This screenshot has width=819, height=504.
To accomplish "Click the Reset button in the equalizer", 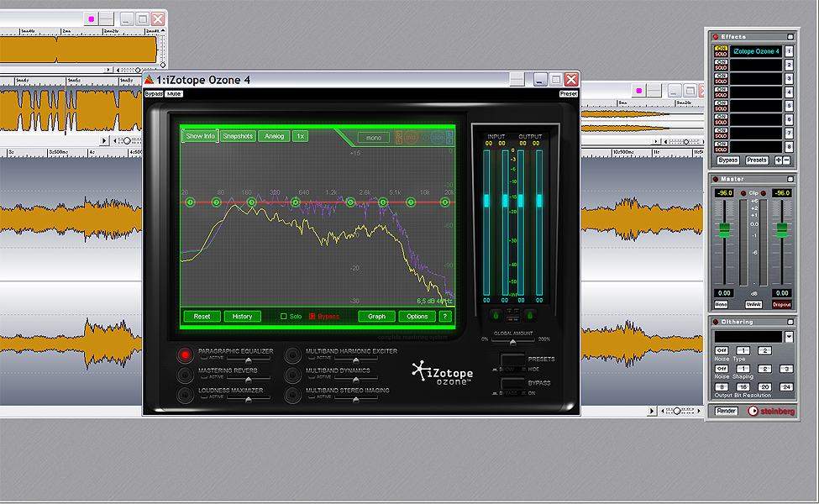I will click(x=202, y=317).
